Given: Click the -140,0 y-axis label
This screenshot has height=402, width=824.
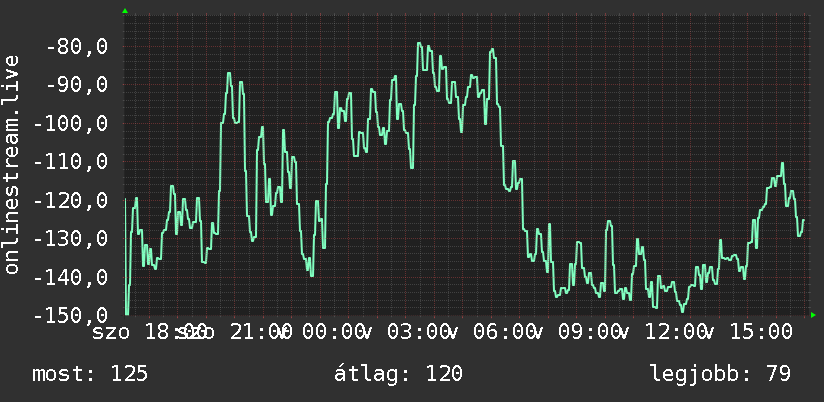Looking at the screenshot, I should tap(71, 277).
